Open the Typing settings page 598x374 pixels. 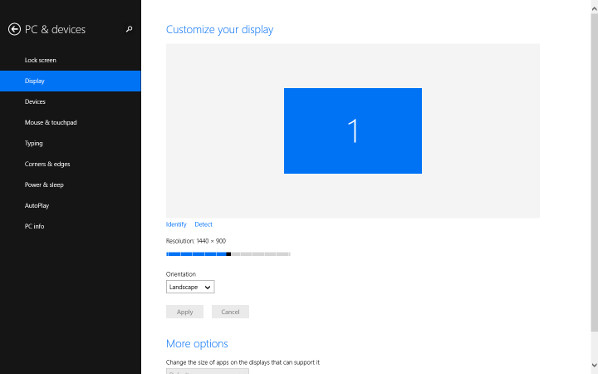click(x=70, y=143)
